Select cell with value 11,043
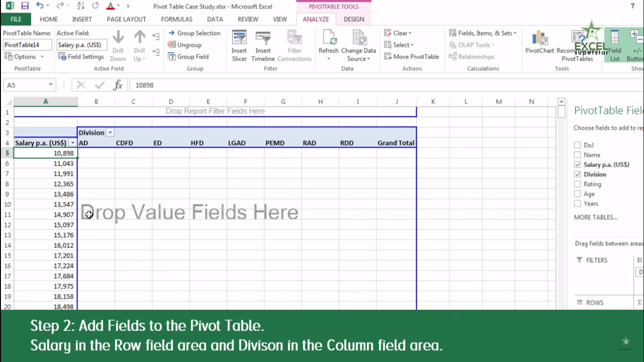 pos(46,164)
